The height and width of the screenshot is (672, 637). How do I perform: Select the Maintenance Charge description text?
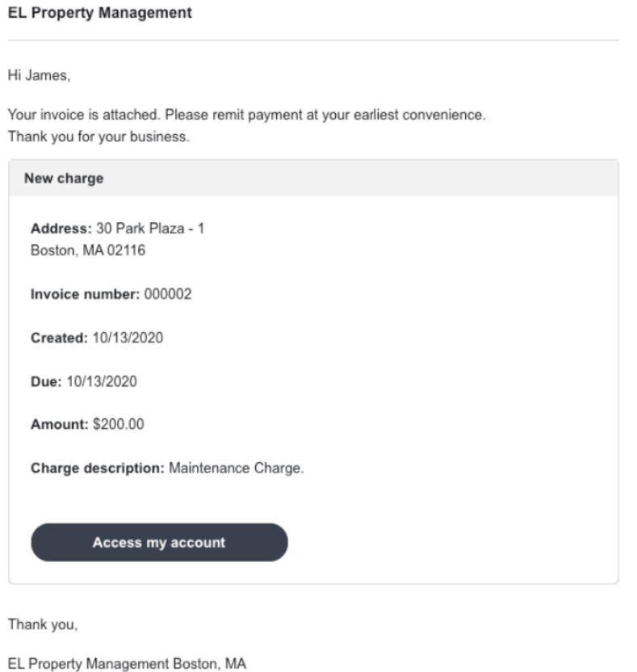pyautogui.click(x=236, y=468)
